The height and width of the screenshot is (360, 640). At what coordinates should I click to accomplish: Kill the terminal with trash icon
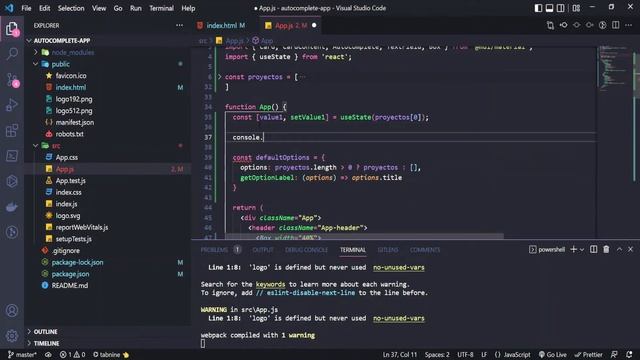click(x=606, y=249)
